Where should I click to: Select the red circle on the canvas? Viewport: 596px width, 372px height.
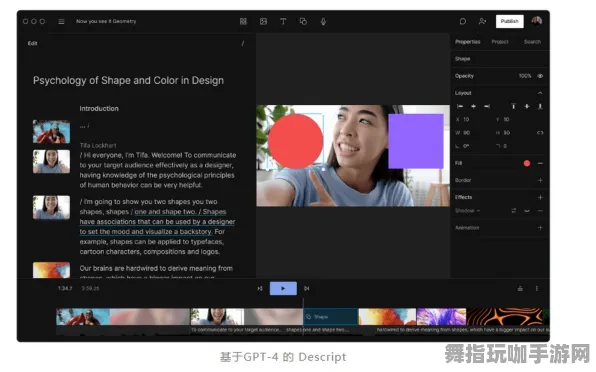click(x=295, y=141)
